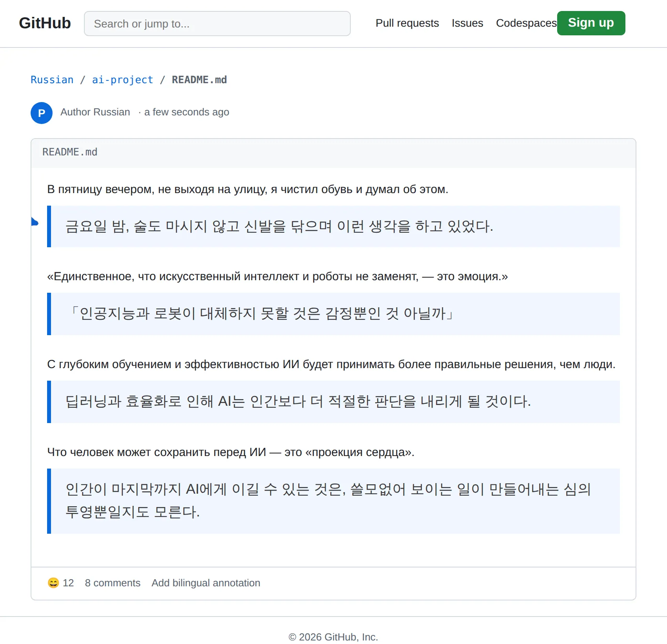Click README.md in the breadcrumb
Image resolution: width=667 pixels, height=644 pixels.
pyautogui.click(x=199, y=80)
